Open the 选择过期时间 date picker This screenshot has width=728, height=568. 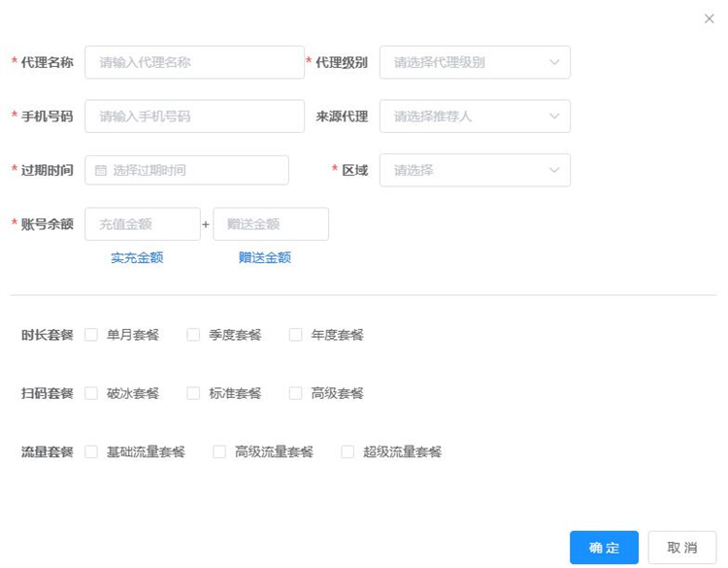pyautogui.click(x=186, y=170)
